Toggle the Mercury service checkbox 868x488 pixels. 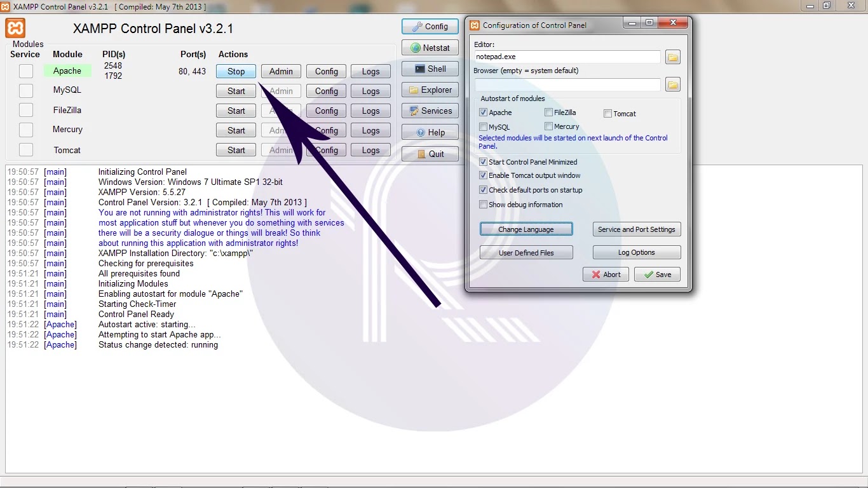coord(26,130)
